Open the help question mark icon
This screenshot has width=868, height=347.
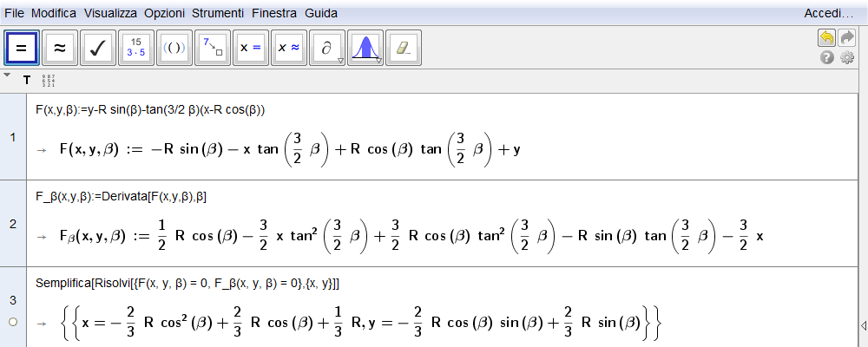pyautogui.click(x=827, y=57)
